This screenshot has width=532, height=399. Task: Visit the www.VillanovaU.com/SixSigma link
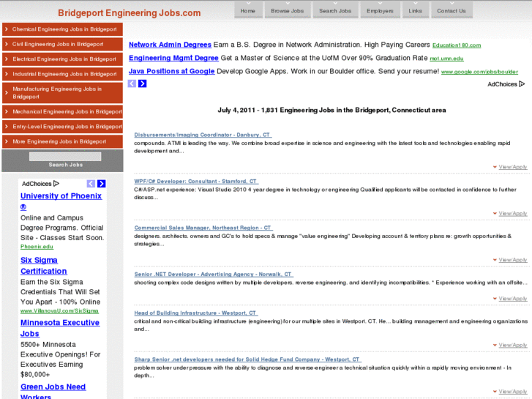click(59, 310)
